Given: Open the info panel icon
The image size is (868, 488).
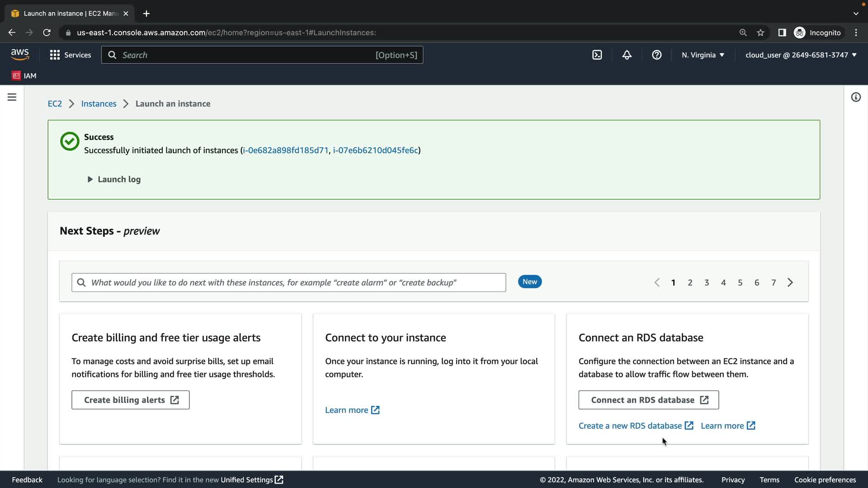Looking at the screenshot, I should pos(855,97).
